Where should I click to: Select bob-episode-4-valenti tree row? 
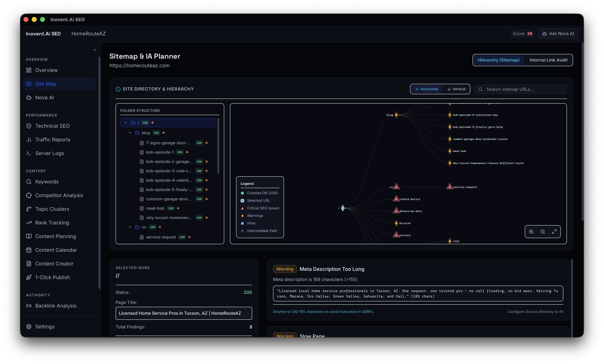point(168,180)
